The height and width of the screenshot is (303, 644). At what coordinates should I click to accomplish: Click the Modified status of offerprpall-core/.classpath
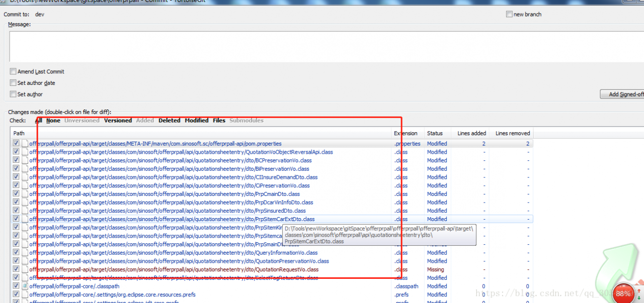point(437,286)
